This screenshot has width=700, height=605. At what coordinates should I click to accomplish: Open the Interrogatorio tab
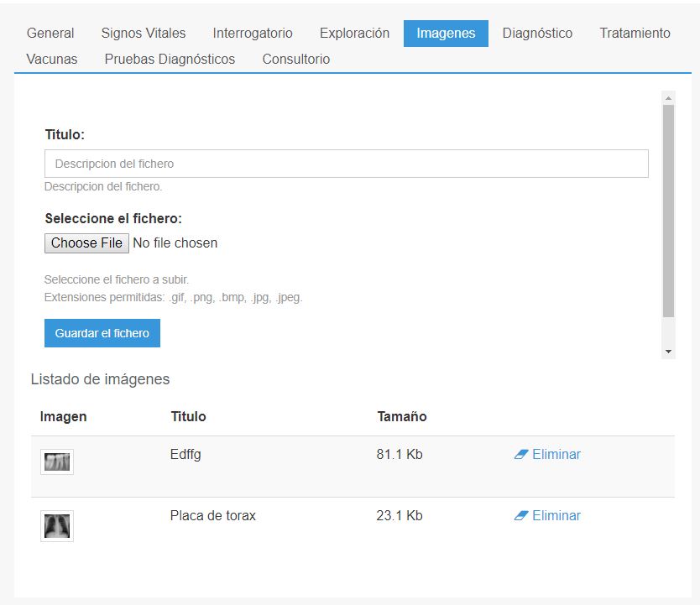[x=253, y=33]
